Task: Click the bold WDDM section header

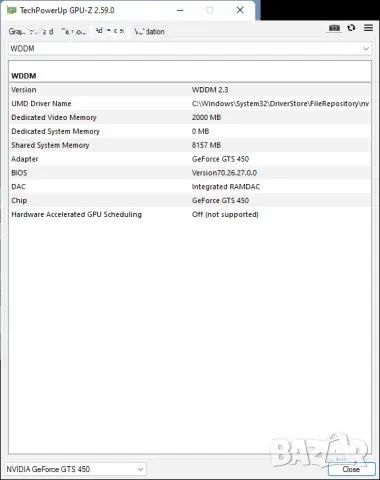Action: click(x=24, y=76)
